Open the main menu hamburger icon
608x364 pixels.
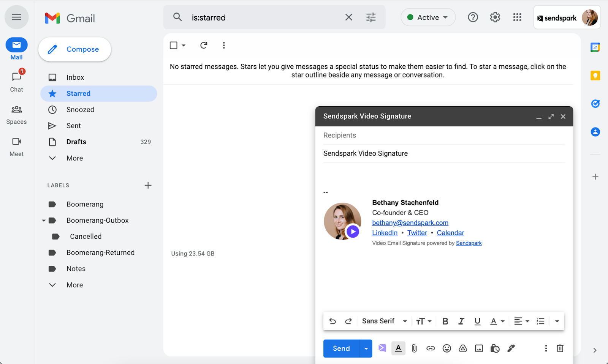[x=16, y=17]
